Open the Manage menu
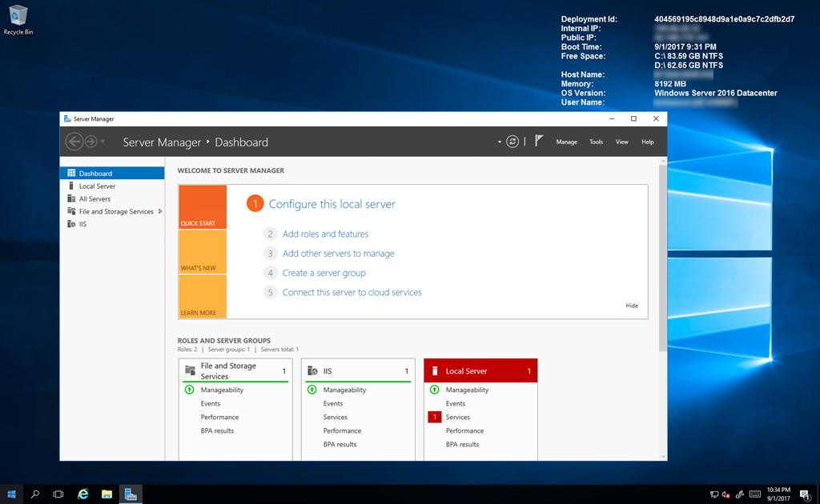The image size is (820, 504). pos(566,142)
